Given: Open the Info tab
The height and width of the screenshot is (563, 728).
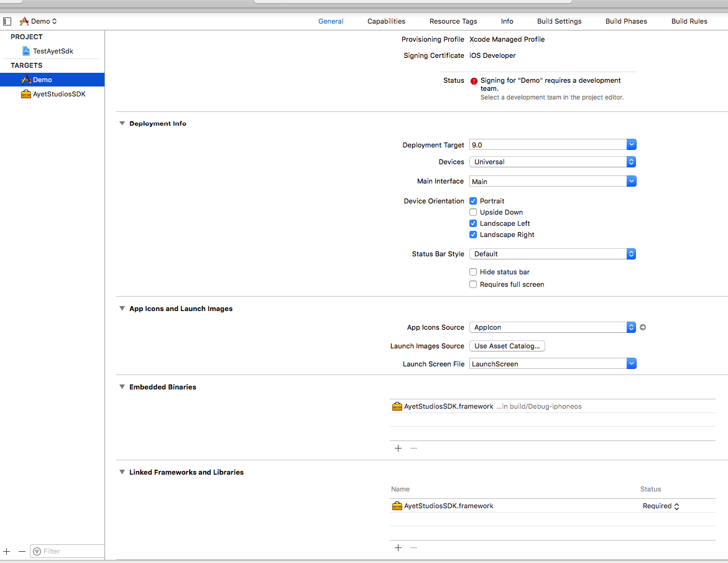Looking at the screenshot, I should point(507,21).
